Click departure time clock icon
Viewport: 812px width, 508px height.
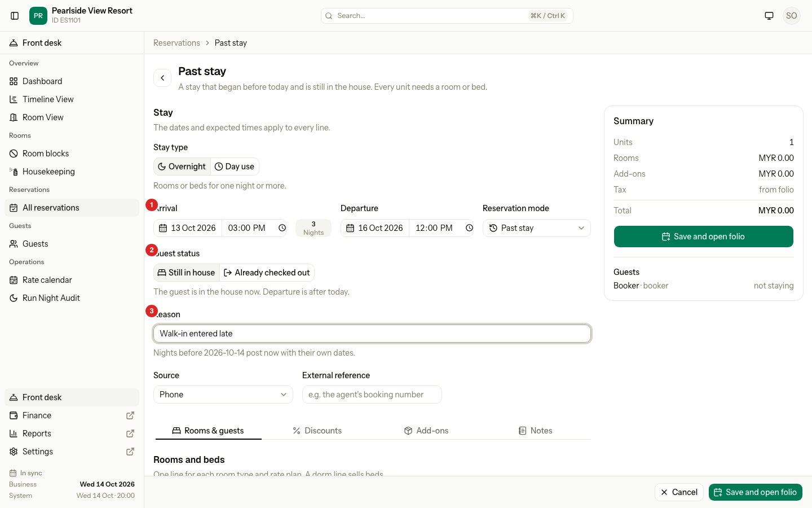[469, 228]
